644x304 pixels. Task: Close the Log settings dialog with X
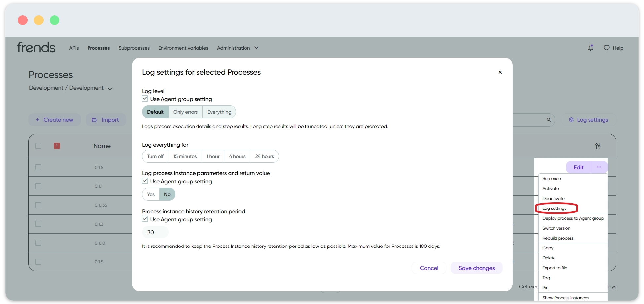click(500, 72)
